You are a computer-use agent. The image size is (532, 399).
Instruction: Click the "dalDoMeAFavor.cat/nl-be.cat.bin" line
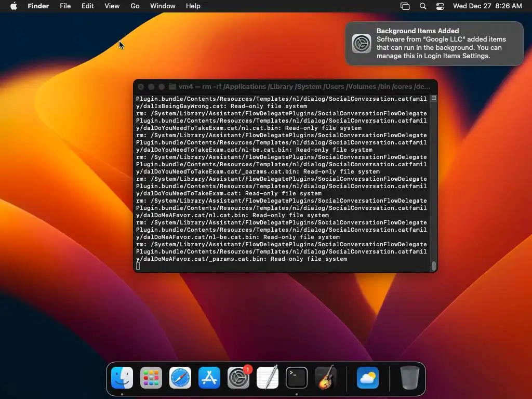238,237
